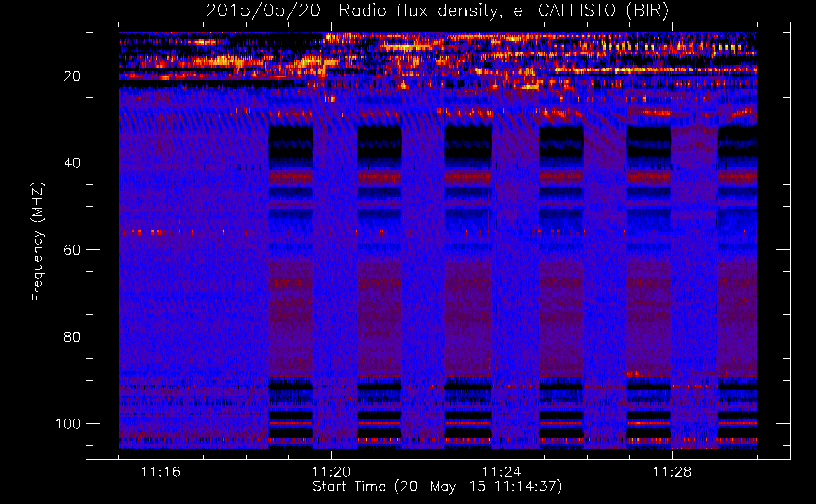Click the 11:16 time tick label

click(x=161, y=472)
